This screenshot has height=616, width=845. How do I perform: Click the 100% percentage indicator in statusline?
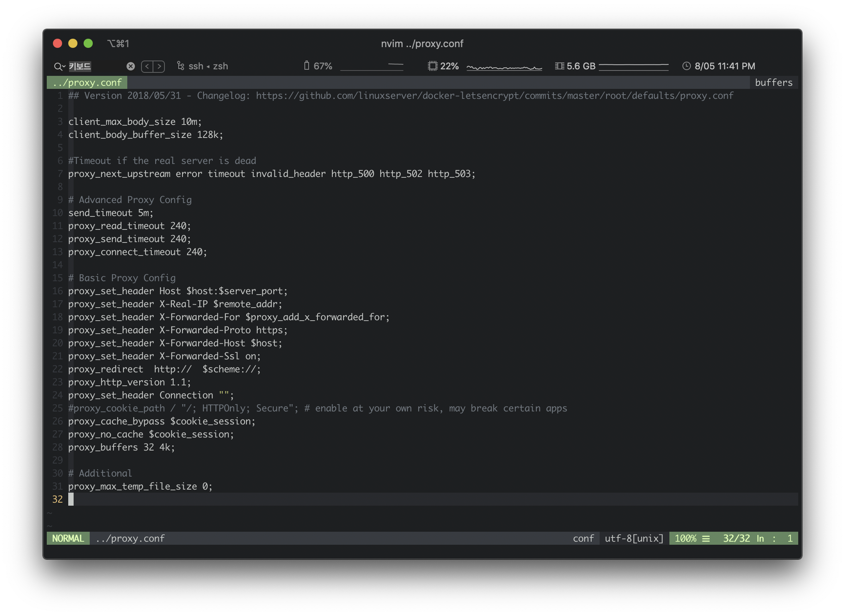pyautogui.click(x=685, y=538)
